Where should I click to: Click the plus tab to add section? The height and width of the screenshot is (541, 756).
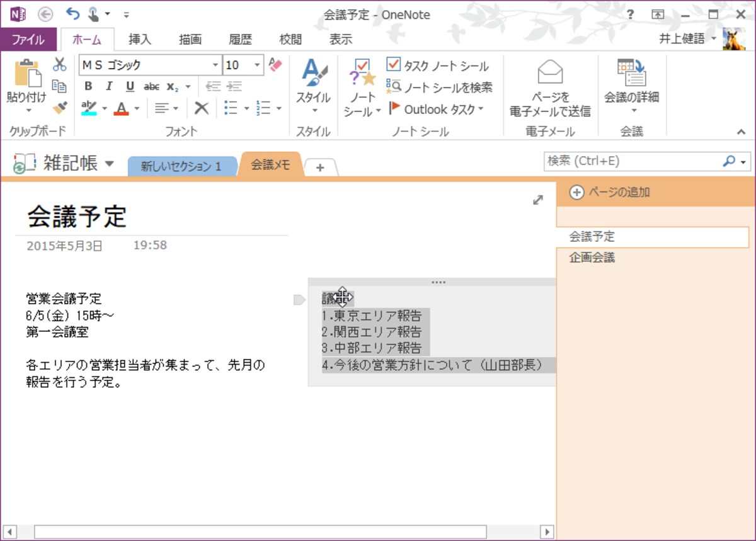pos(321,168)
